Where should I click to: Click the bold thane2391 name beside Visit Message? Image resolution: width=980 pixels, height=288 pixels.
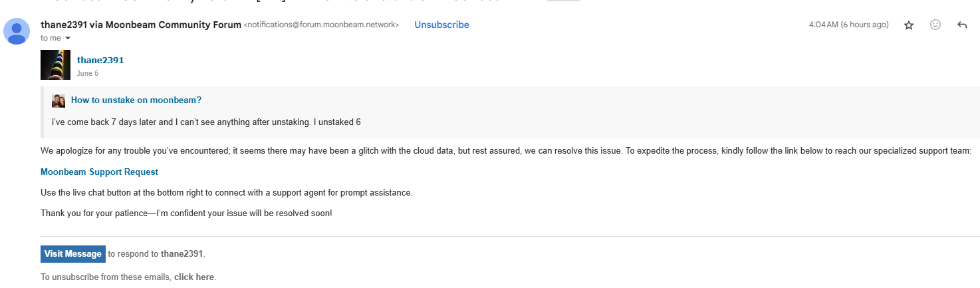click(182, 253)
